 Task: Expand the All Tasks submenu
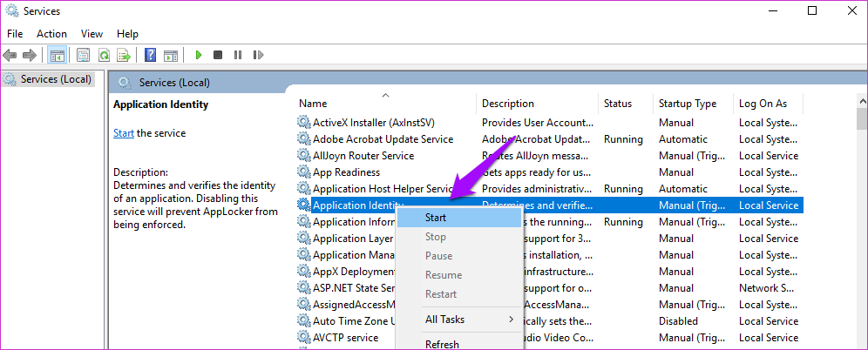click(459, 320)
